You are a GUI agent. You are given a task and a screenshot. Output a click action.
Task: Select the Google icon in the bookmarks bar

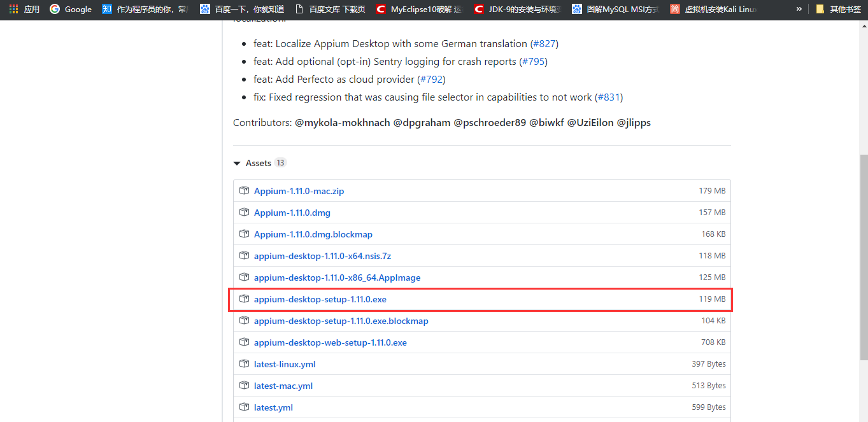[54, 9]
